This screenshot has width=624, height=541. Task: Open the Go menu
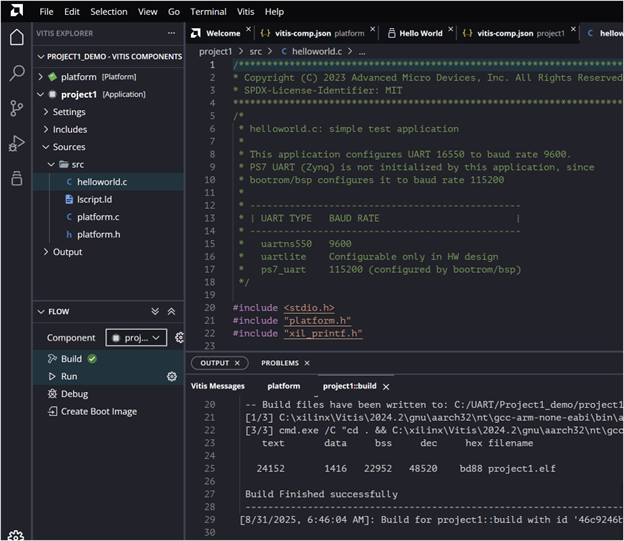174,12
